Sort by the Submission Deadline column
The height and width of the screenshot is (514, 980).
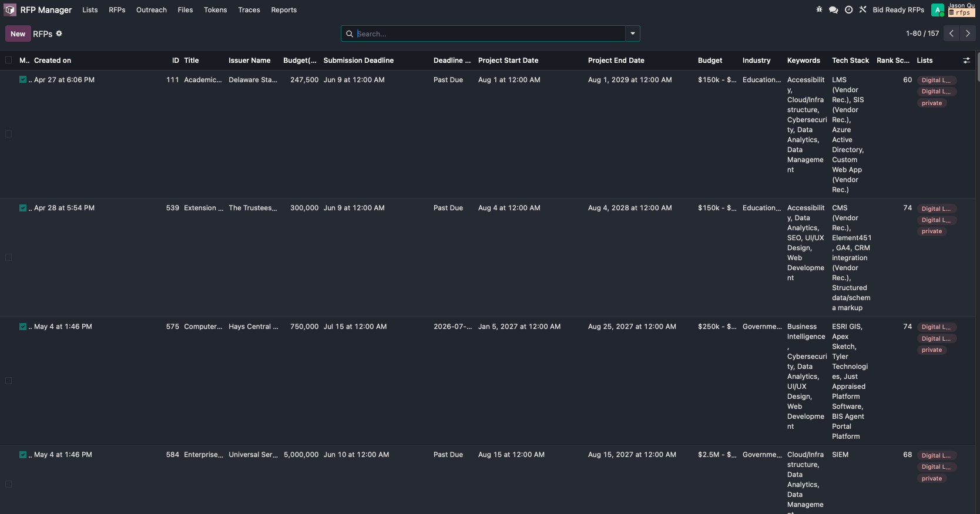pyautogui.click(x=358, y=61)
